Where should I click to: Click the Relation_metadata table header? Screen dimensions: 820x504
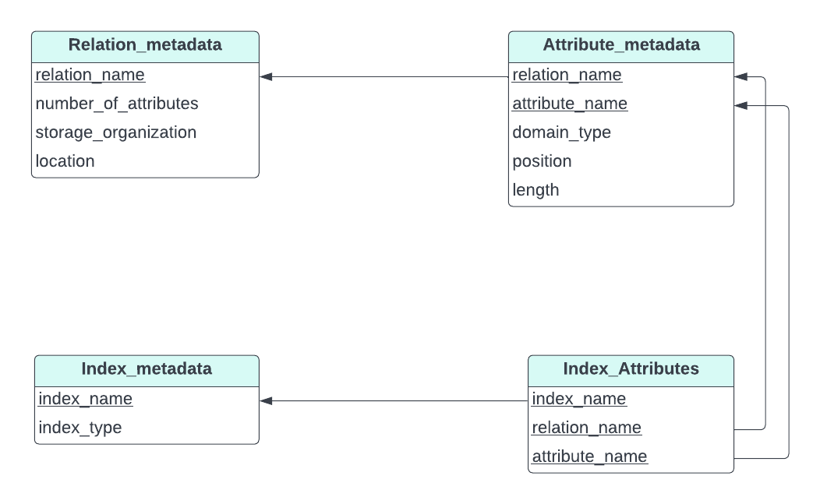(x=145, y=45)
